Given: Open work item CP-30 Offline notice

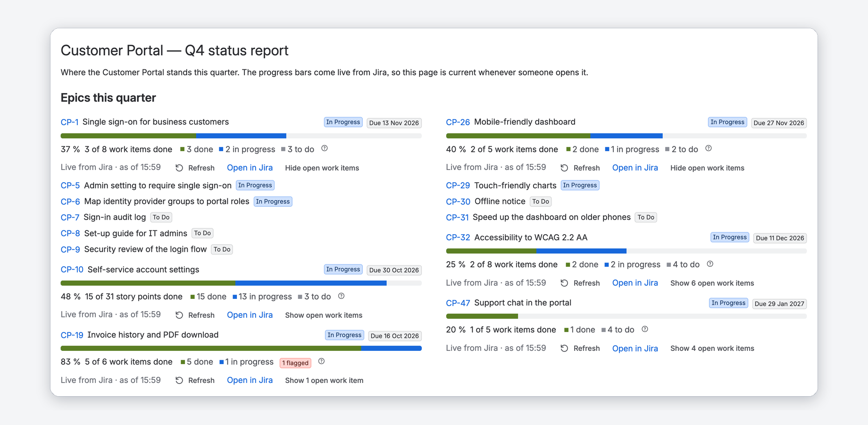Looking at the screenshot, I should [x=458, y=202].
